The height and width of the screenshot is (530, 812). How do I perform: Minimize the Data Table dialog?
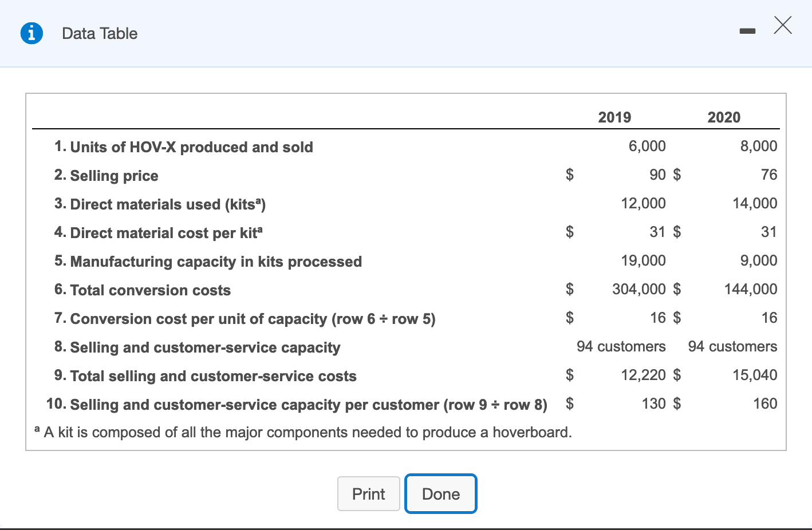(x=747, y=31)
